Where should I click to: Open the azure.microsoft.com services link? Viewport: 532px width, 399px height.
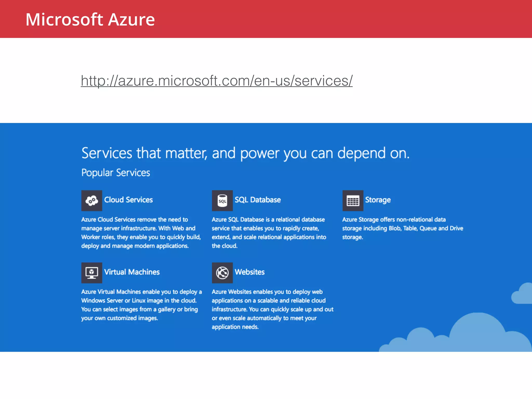pos(217,81)
